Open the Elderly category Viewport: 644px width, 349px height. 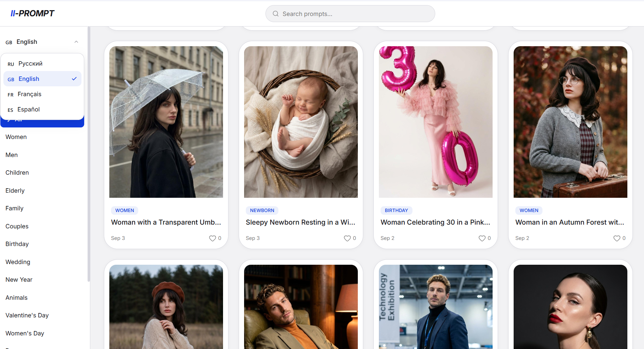tap(15, 191)
